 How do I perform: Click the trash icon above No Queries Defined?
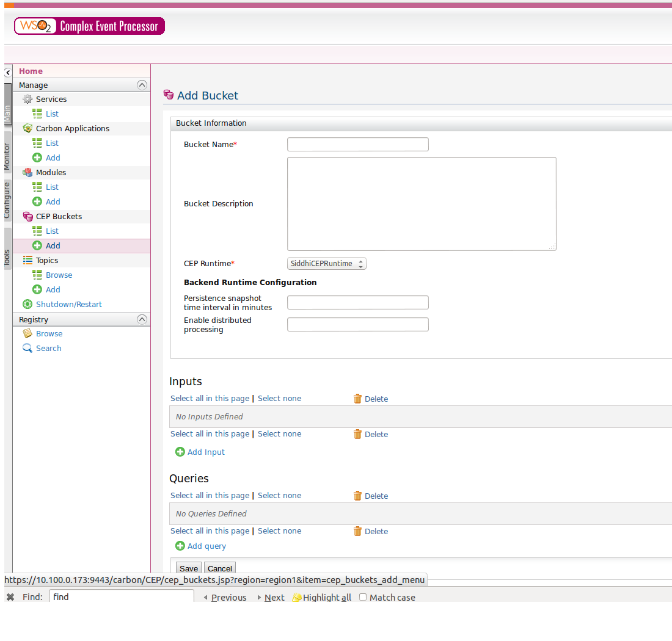point(357,496)
